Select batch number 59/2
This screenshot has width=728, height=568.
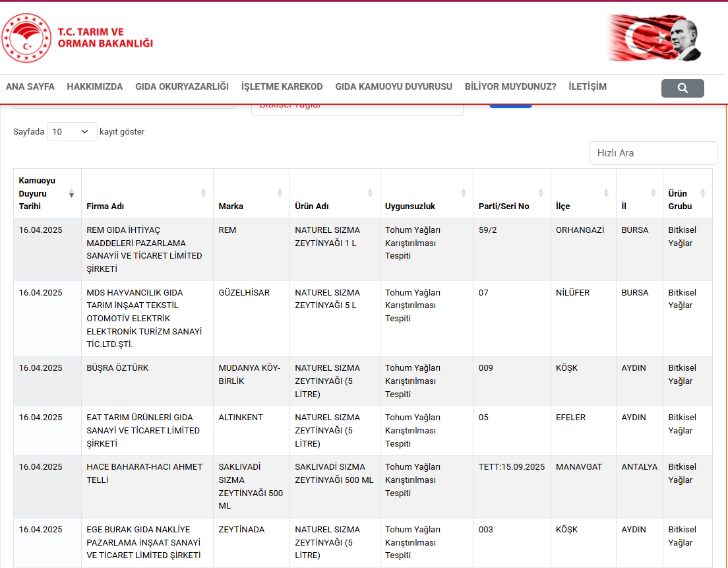pyautogui.click(x=487, y=230)
